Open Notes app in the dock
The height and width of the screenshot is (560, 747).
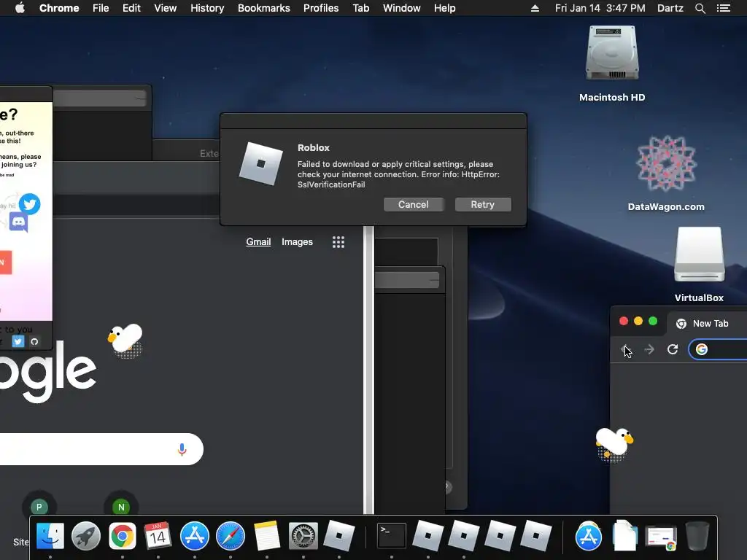click(x=267, y=536)
